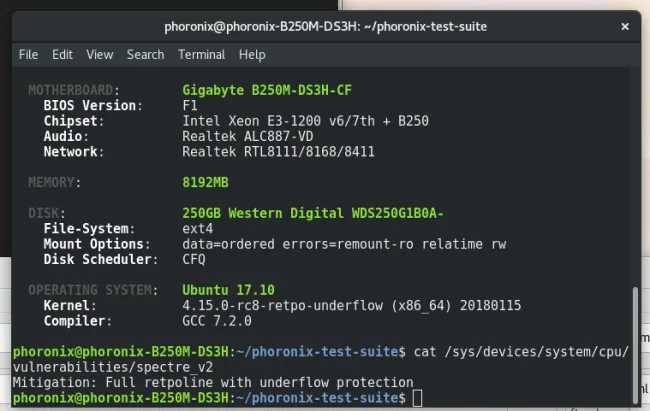Close the terminal window
Viewport: 650px width, 411px height.
[x=625, y=27]
